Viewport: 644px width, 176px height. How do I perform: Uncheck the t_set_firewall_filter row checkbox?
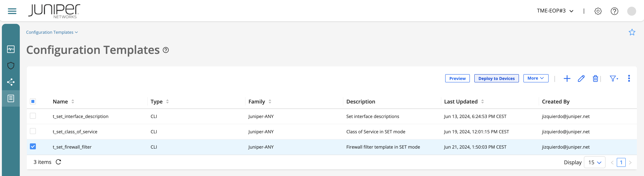[x=33, y=147]
